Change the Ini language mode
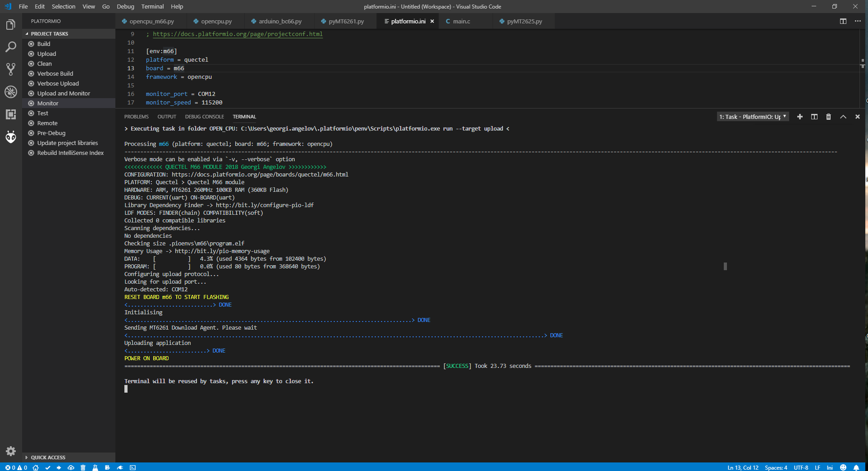Viewport: 868px width, 471px height. click(830, 467)
